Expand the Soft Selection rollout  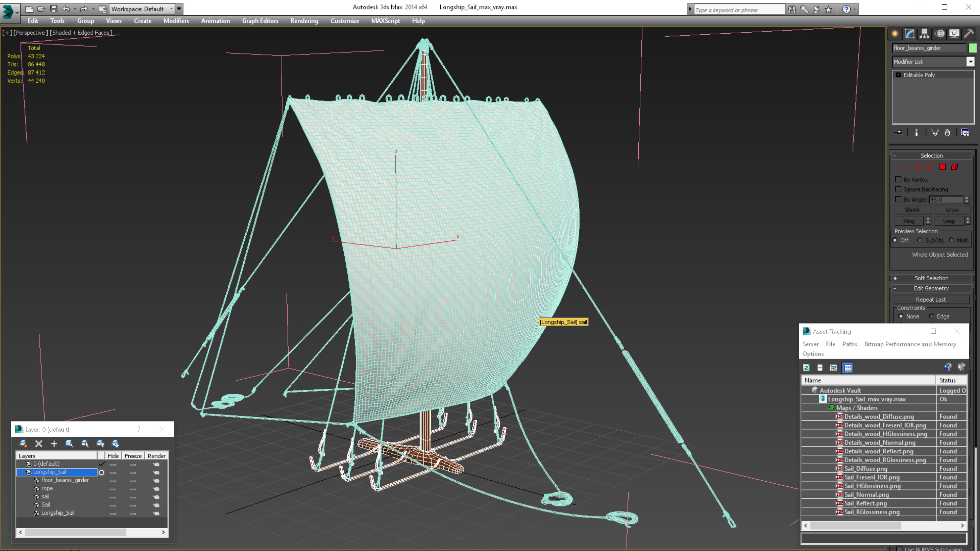(x=931, y=278)
